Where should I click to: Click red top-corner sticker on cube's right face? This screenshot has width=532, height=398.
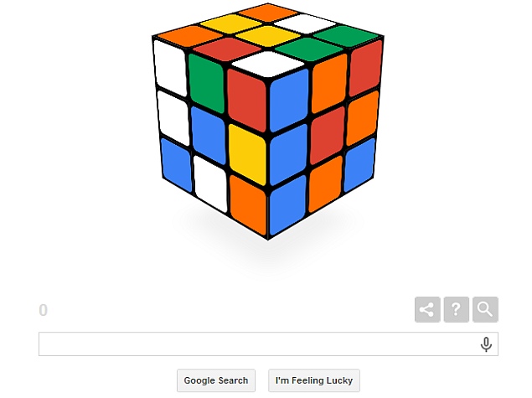click(366, 69)
